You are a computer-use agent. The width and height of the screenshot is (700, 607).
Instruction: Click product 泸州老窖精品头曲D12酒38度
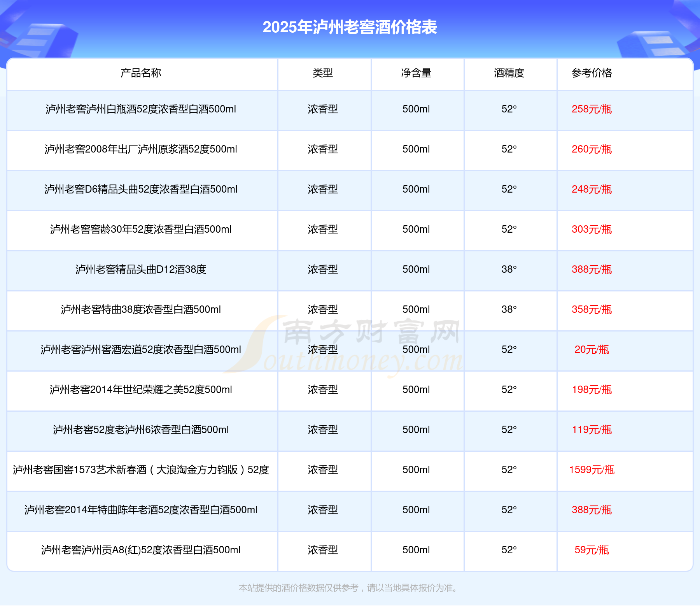(141, 270)
